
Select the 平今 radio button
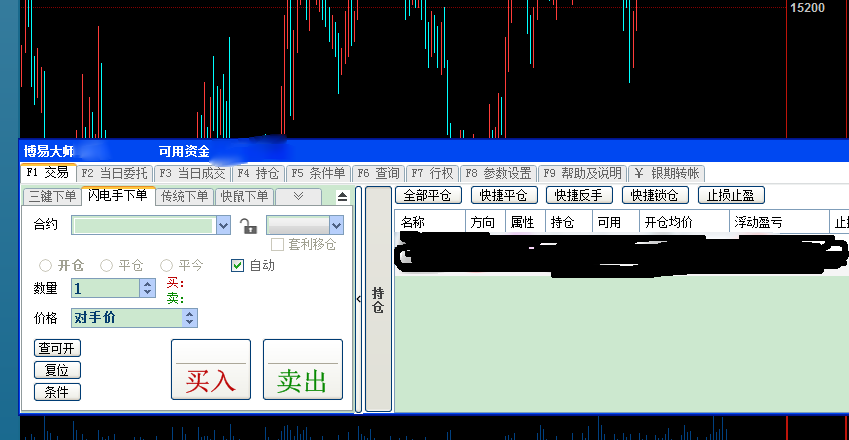coord(167,265)
